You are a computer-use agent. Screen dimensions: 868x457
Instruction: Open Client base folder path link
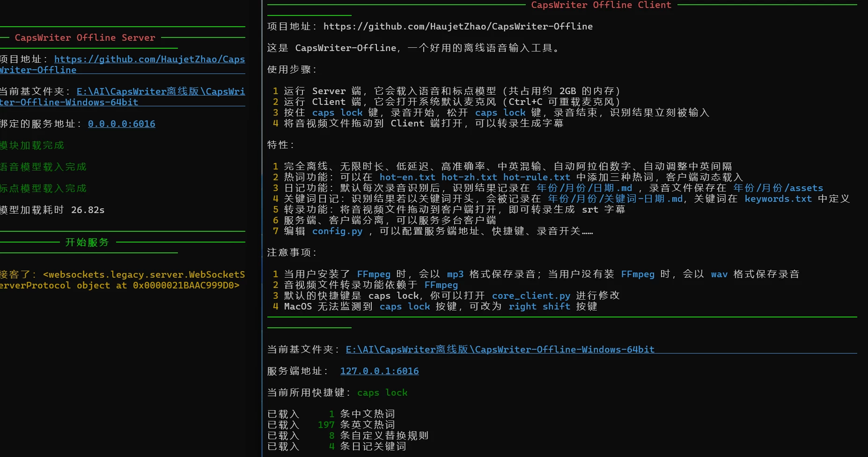coord(500,350)
